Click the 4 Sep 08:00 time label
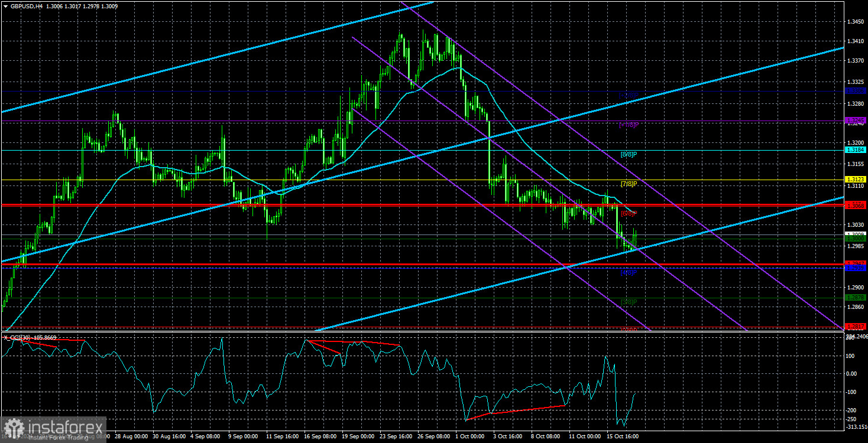Screen dimensions: 868x443 click(206, 436)
